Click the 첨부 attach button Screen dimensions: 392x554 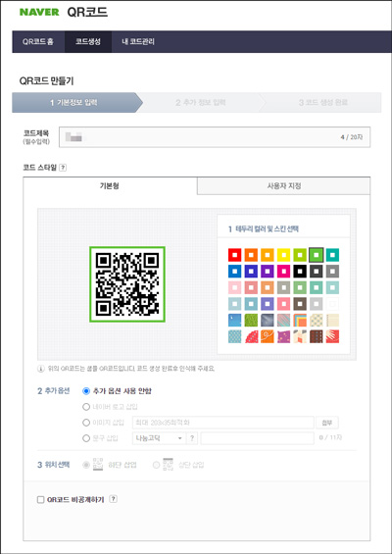327,423
